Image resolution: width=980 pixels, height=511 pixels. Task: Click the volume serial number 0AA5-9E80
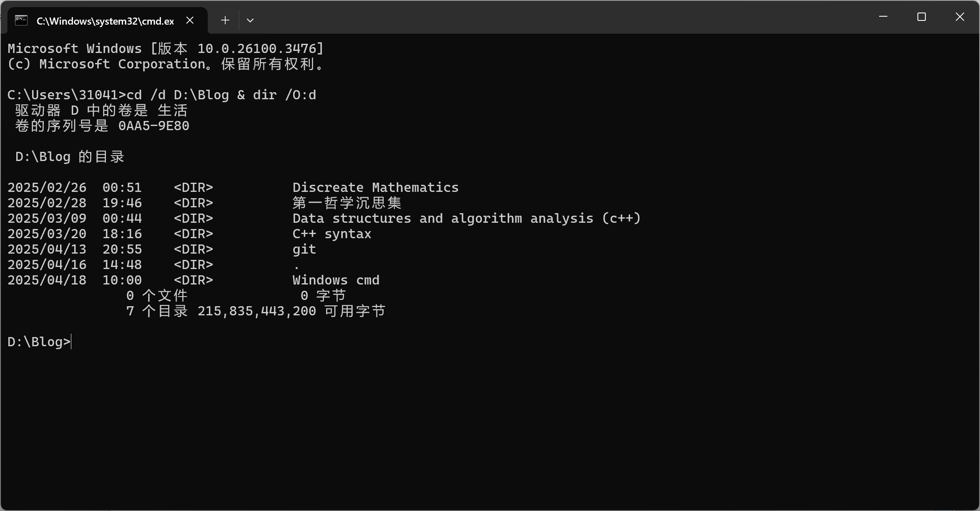pos(154,126)
